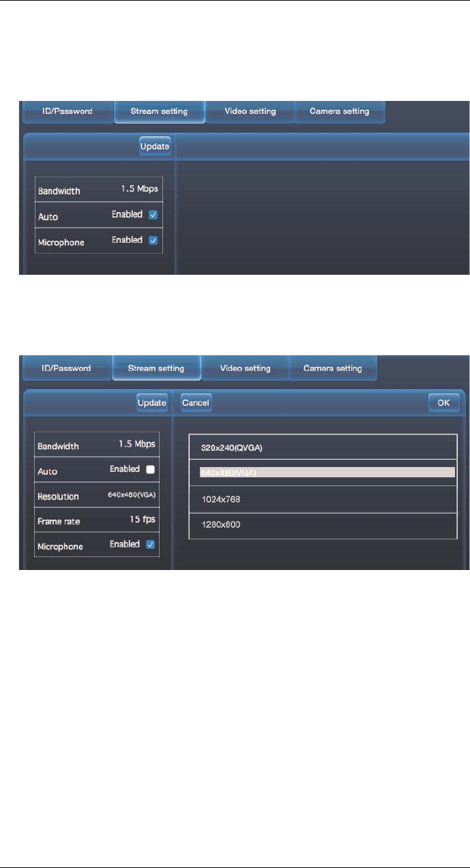Screen dimensions: 470x868
Task: Choose the 1024x768 resolution option
Action: click(323, 499)
